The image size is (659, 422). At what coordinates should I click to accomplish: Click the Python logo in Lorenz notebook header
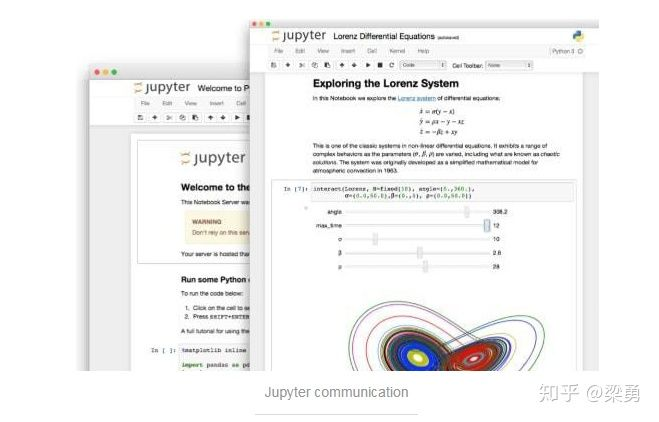pyautogui.click(x=578, y=36)
